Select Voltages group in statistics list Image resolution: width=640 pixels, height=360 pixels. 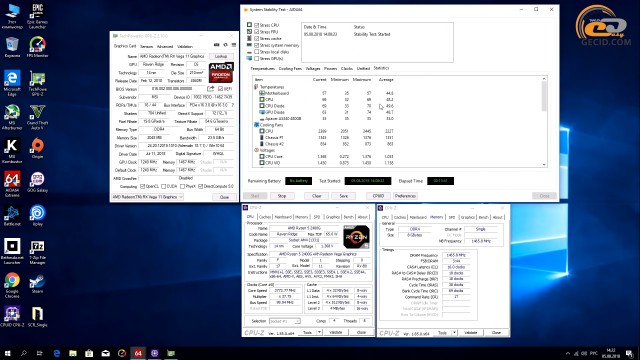pos(267,150)
